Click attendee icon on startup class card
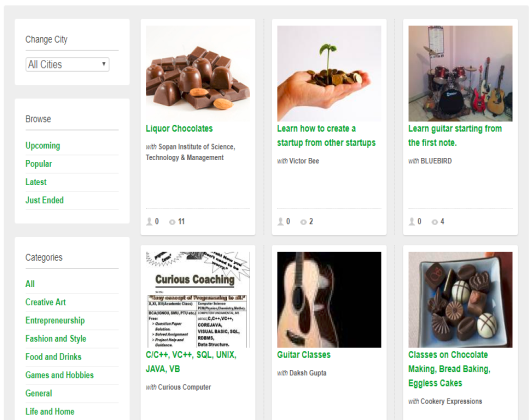Image resolution: width=530 pixels, height=420 pixels. tap(280, 222)
